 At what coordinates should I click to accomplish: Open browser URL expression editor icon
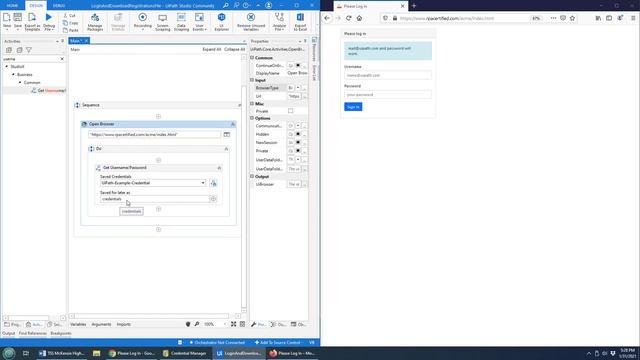pos(227,134)
